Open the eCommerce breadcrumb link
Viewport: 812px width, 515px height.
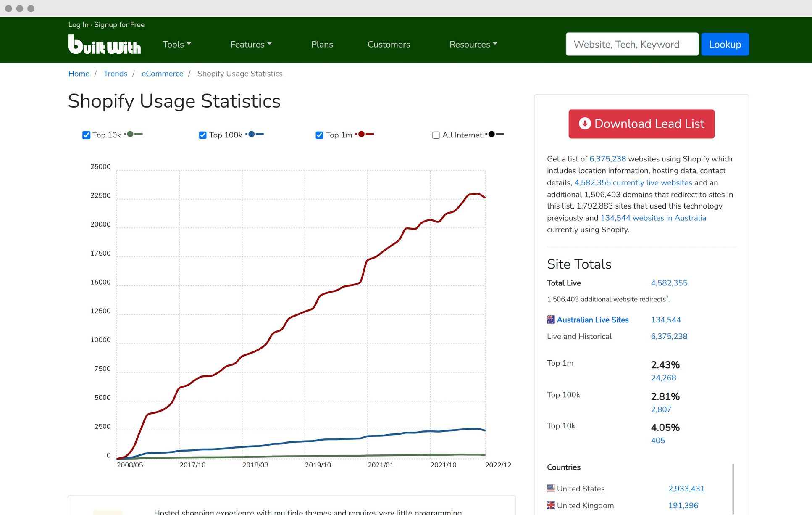[x=162, y=74]
